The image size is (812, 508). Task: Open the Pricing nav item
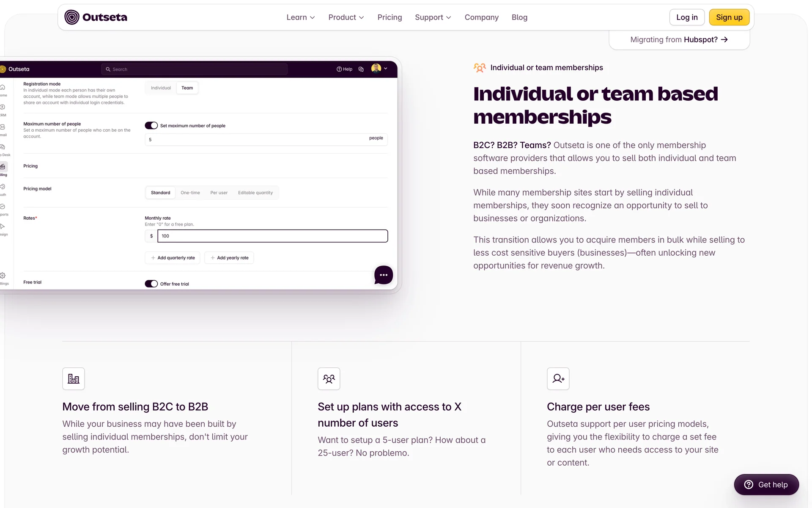(x=390, y=17)
